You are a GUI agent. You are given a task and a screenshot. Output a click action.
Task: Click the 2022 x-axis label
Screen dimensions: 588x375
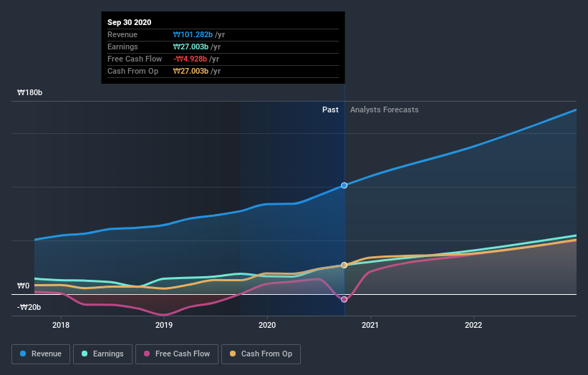[473, 325]
